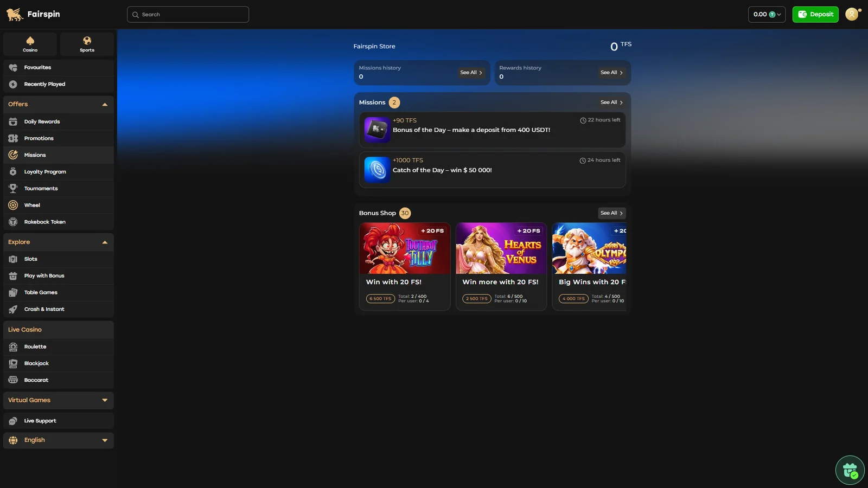
Task: Click the Favourites heart icon
Action: pyautogui.click(x=13, y=68)
